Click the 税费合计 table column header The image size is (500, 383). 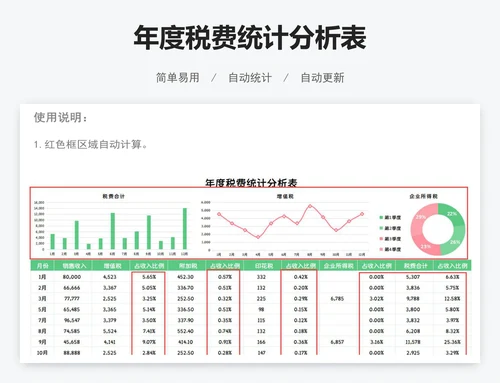tap(415, 266)
